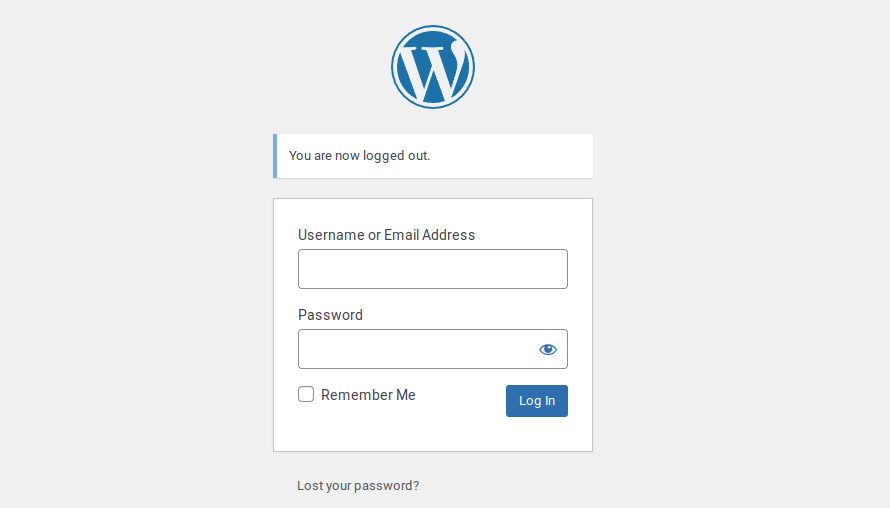Viewport: 890px width, 508px height.
Task: Enable Remember Me before logging in
Action: [x=306, y=394]
